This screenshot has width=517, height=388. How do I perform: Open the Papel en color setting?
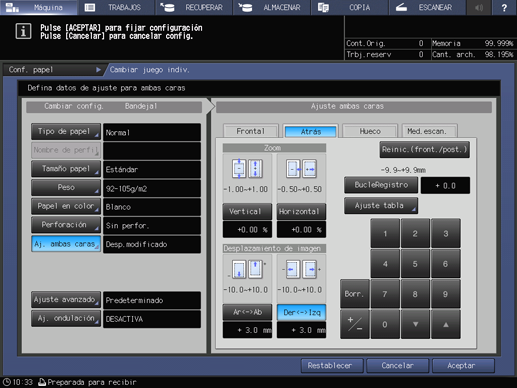click(66, 206)
